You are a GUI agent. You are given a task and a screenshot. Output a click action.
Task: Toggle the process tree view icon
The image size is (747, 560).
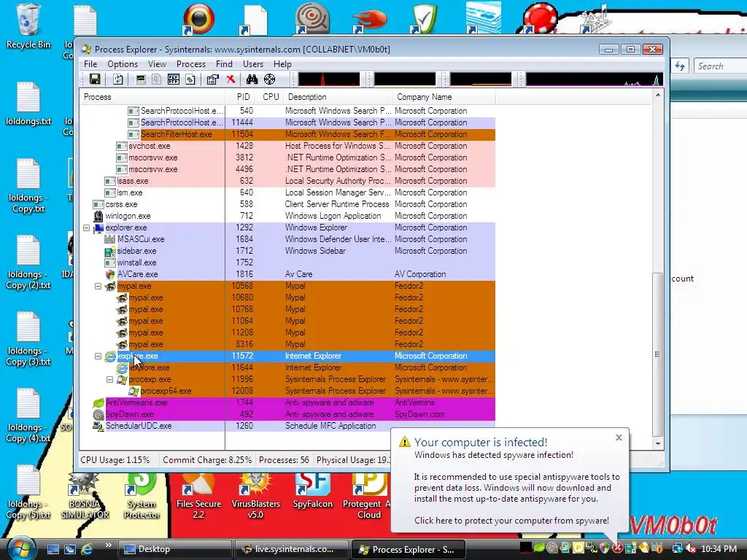157,79
